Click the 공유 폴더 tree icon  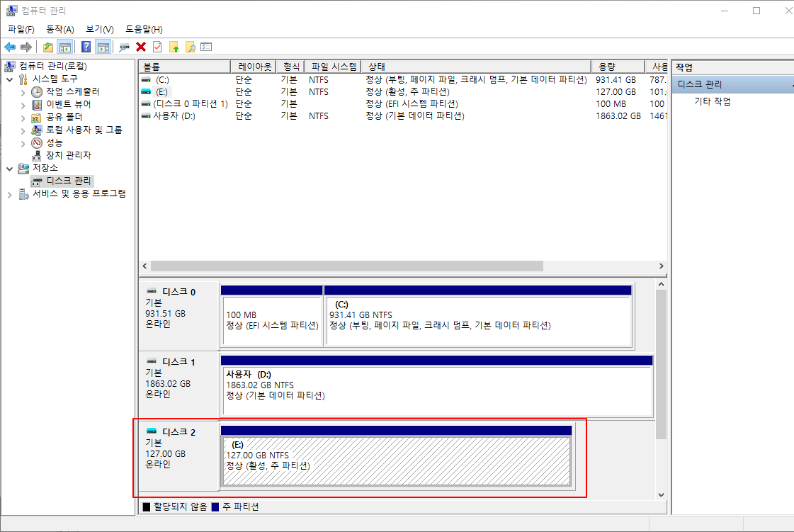tap(36, 118)
